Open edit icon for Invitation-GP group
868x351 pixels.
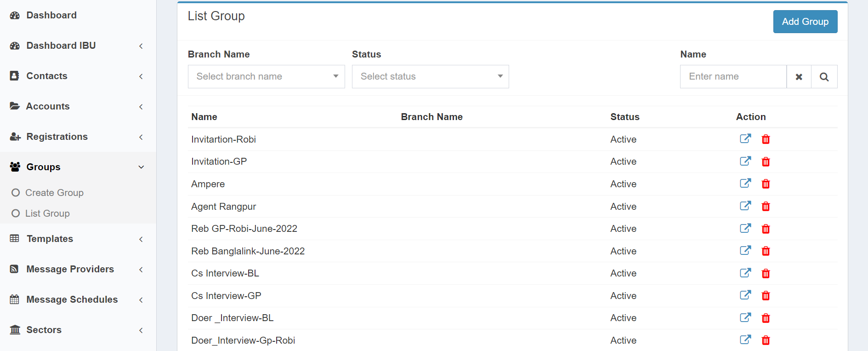tap(745, 161)
